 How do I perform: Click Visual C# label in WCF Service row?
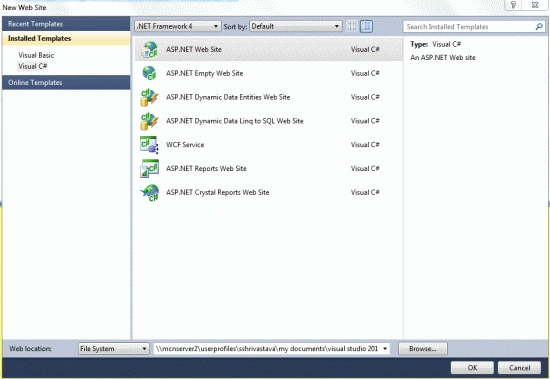click(365, 145)
